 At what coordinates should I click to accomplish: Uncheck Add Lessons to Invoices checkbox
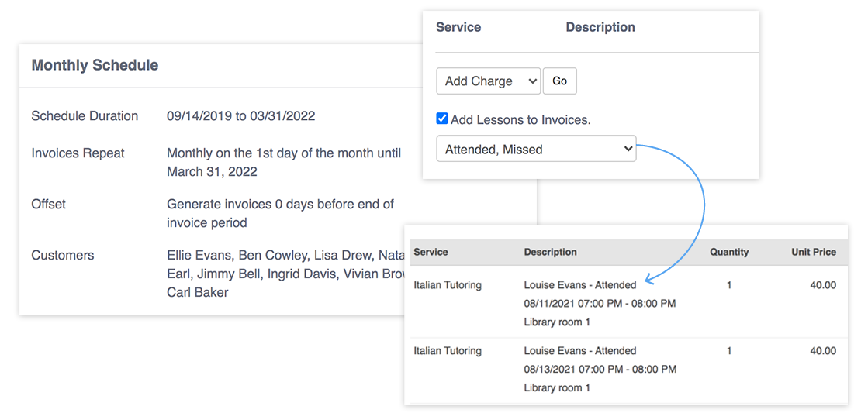click(x=442, y=119)
